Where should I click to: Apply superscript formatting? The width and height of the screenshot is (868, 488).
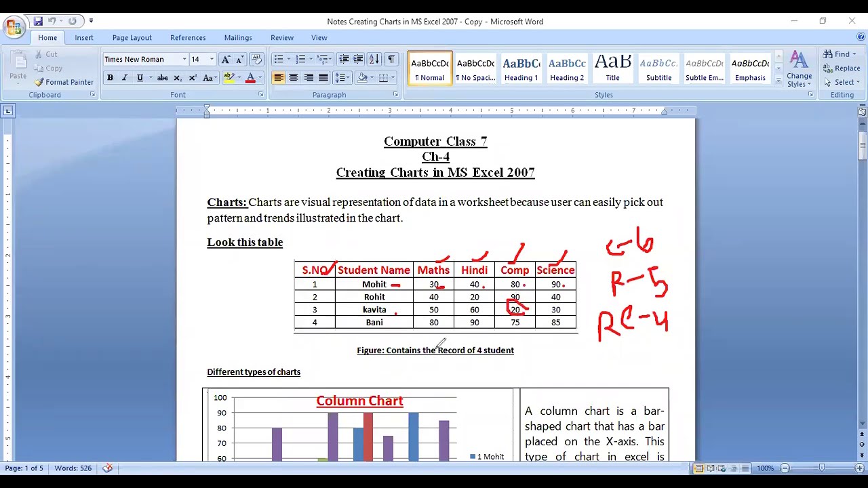(x=193, y=78)
